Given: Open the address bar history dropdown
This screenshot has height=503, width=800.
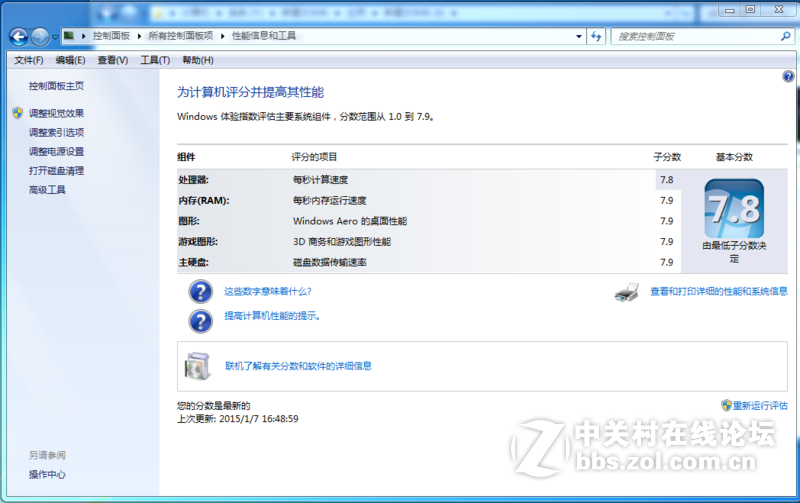Looking at the screenshot, I should [579, 36].
